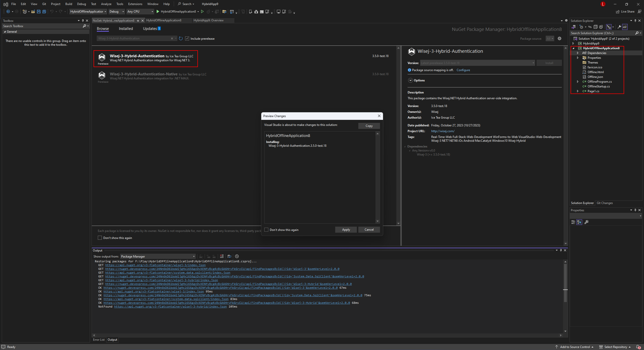Select Offline.html in Solution Explorer

coord(595,72)
